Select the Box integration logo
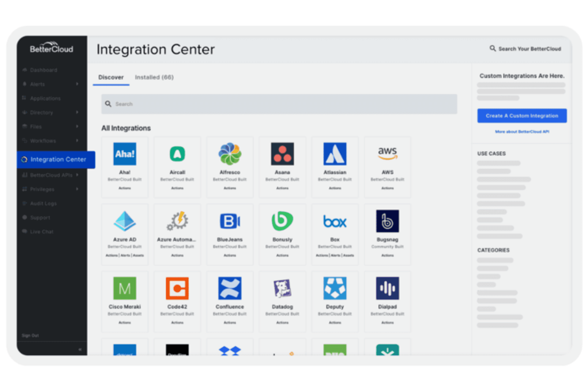 pyautogui.click(x=335, y=221)
